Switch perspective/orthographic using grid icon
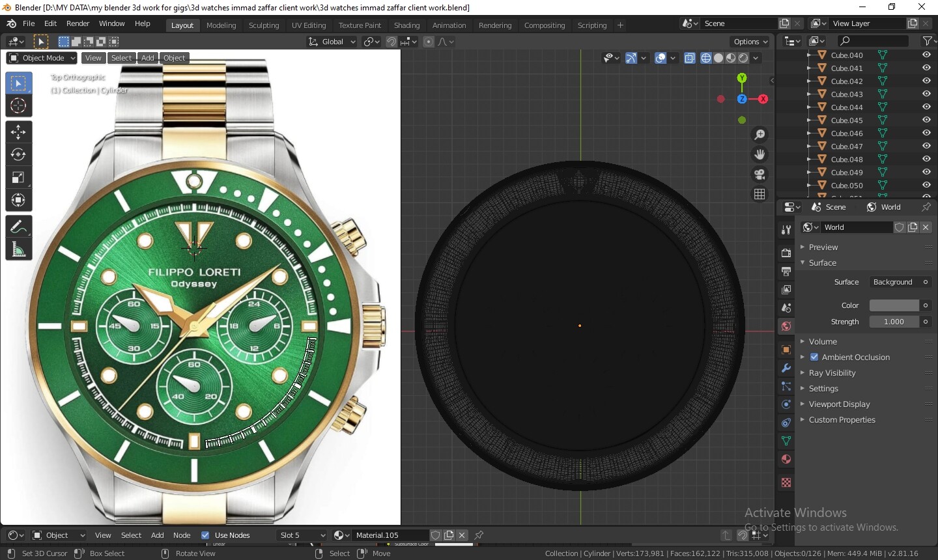 pos(760,194)
